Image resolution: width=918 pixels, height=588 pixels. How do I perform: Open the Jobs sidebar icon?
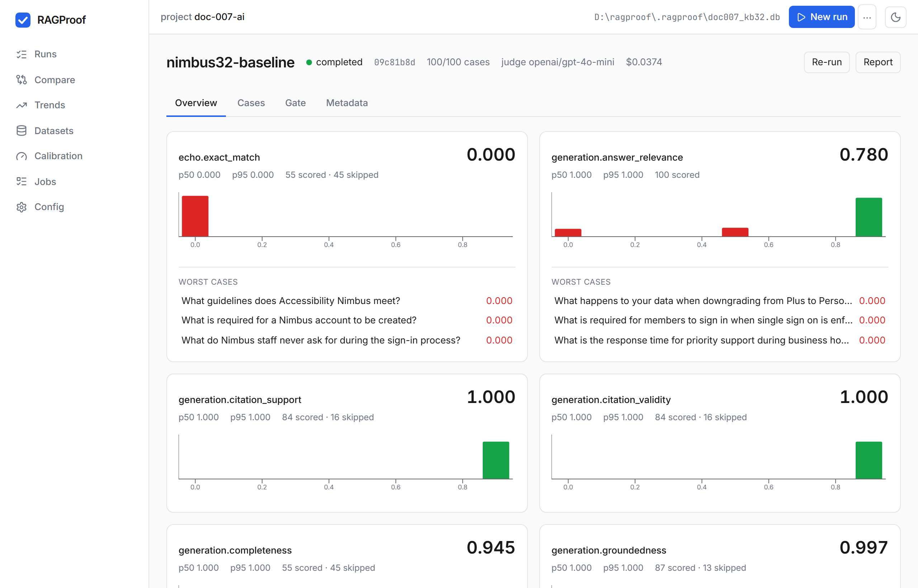(x=22, y=181)
